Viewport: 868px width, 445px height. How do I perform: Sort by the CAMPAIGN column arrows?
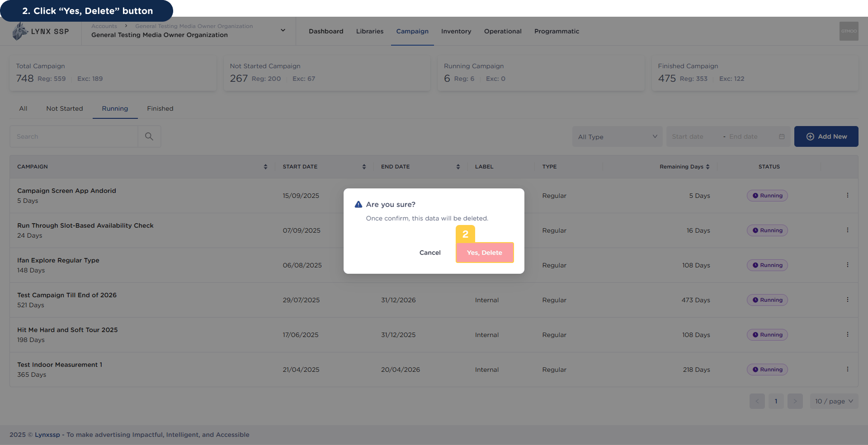(265, 167)
